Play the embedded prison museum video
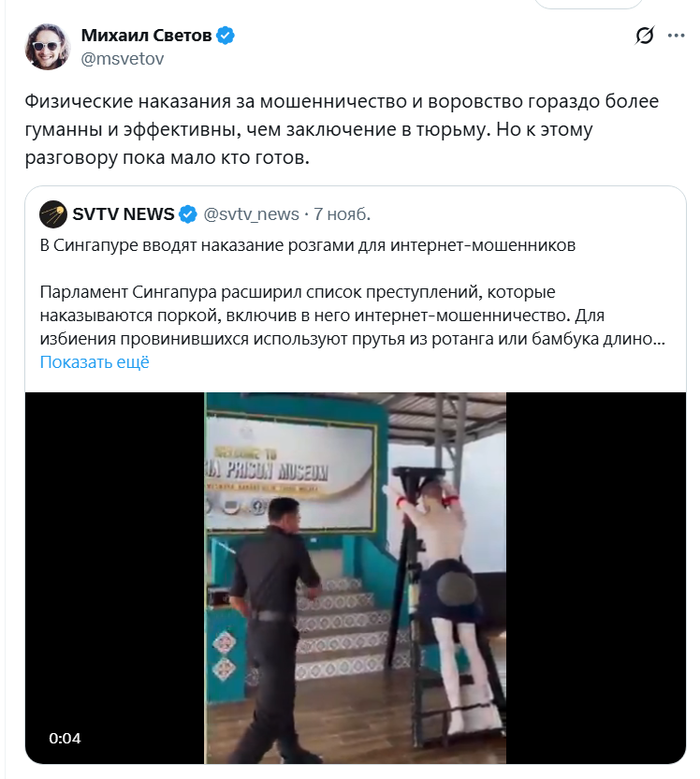The width and height of the screenshot is (700, 779). pyautogui.click(x=356, y=578)
